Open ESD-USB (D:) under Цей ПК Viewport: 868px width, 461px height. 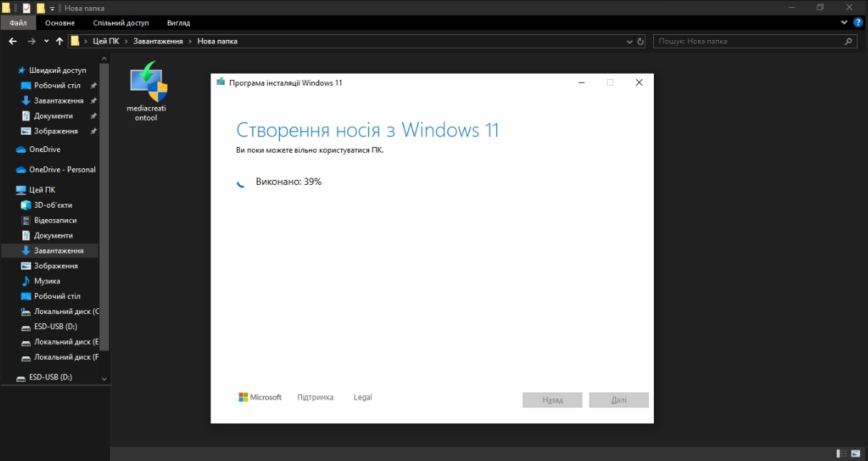56,326
